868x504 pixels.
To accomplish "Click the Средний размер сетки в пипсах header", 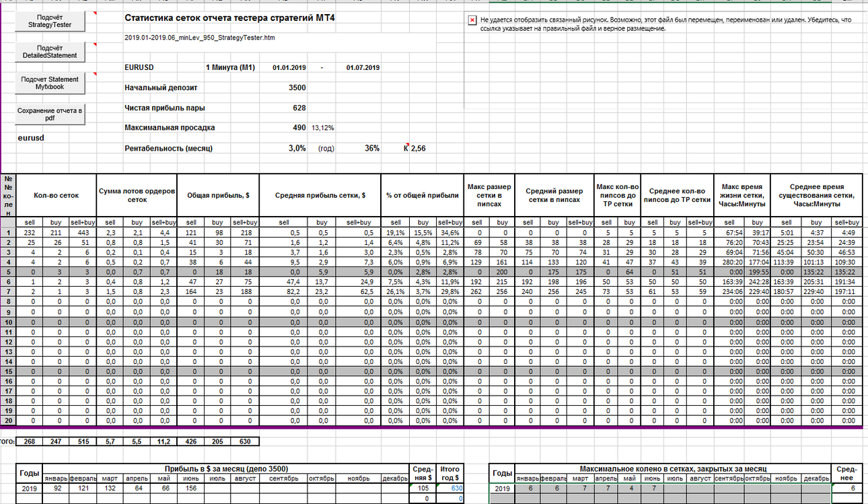I will point(553,195).
